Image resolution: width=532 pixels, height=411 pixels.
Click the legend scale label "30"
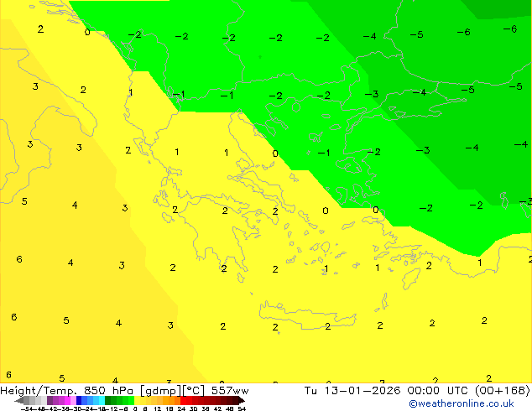[x=193, y=408]
